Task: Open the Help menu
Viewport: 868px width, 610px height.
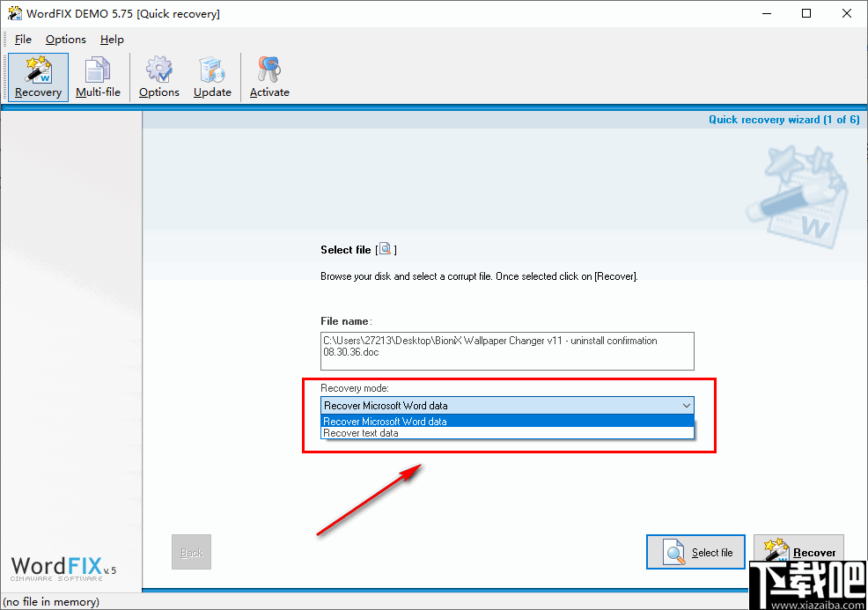Action: pos(112,39)
